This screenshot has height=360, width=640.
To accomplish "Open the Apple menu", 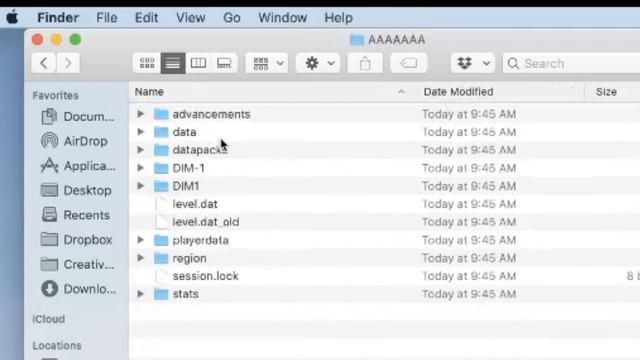I will [x=13, y=18].
